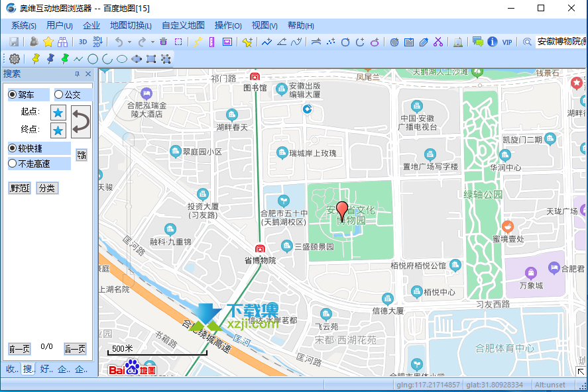Click the yellow star favorites icon
The width and height of the screenshot is (588, 392).
[x=48, y=42]
